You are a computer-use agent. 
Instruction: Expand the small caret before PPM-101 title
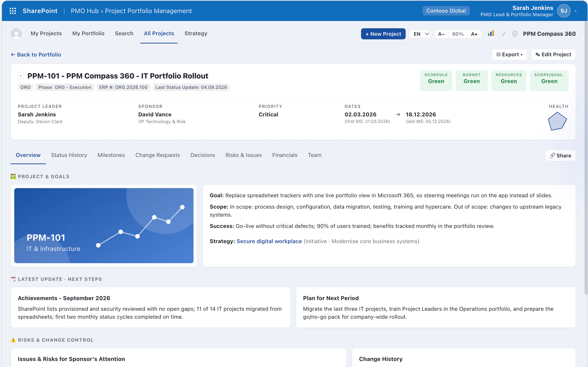[21, 76]
